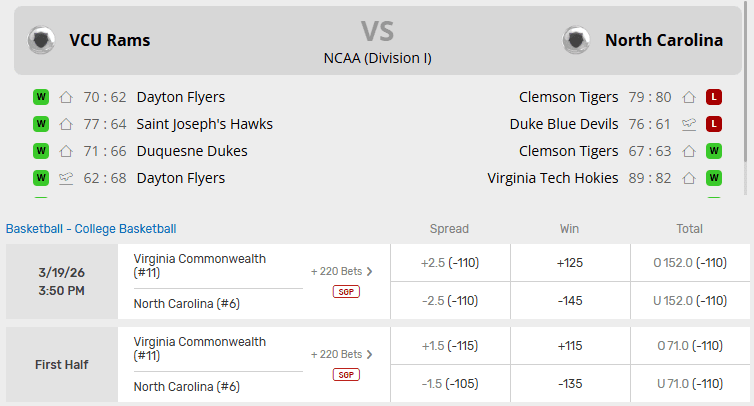Select North Carolina -145 win odds
Viewport: 754px width, 406px height.
click(x=569, y=300)
